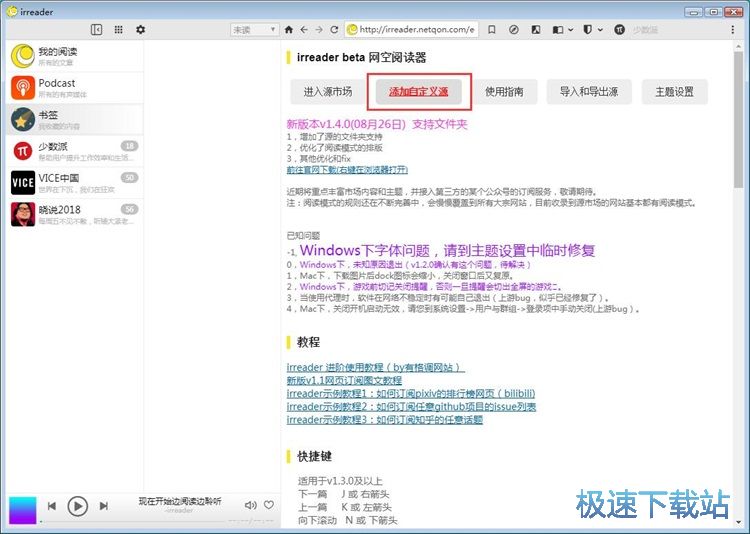Click the 少数派 red pi icon
Image resolution: width=750 pixels, height=534 pixels.
tap(22, 151)
